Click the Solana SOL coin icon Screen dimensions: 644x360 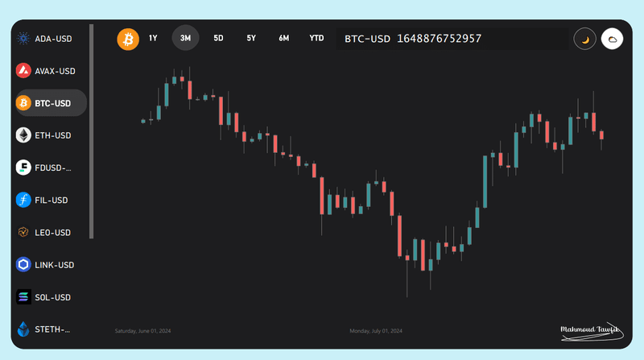[23, 297]
